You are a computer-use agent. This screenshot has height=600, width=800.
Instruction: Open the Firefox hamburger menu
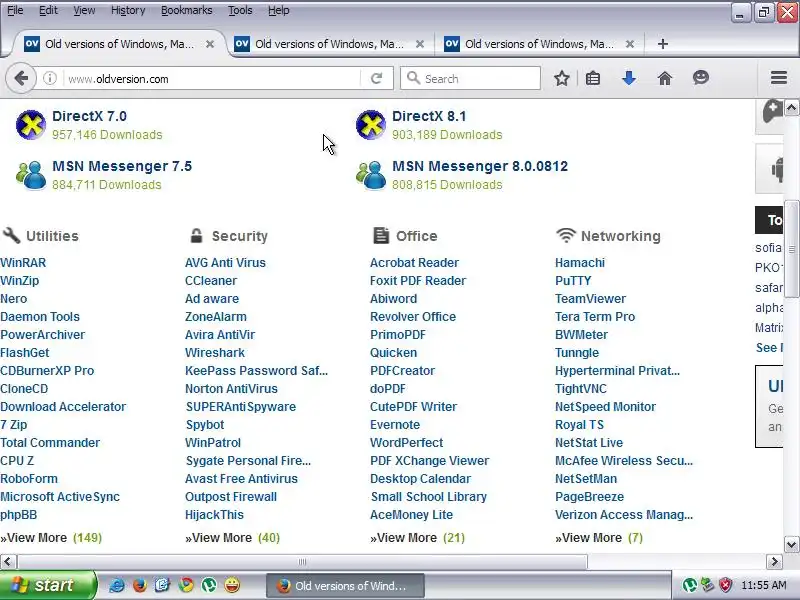(x=779, y=78)
